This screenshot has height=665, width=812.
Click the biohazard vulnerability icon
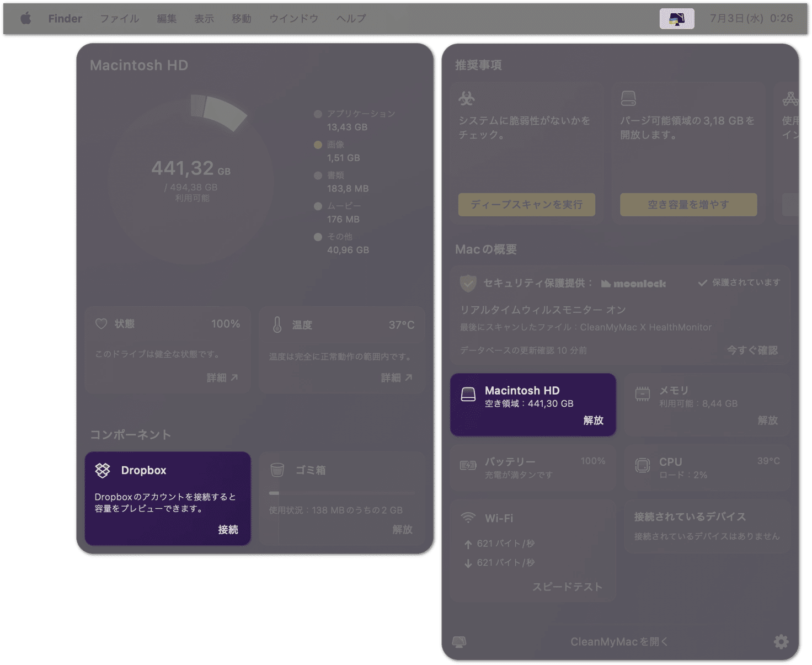click(x=467, y=98)
